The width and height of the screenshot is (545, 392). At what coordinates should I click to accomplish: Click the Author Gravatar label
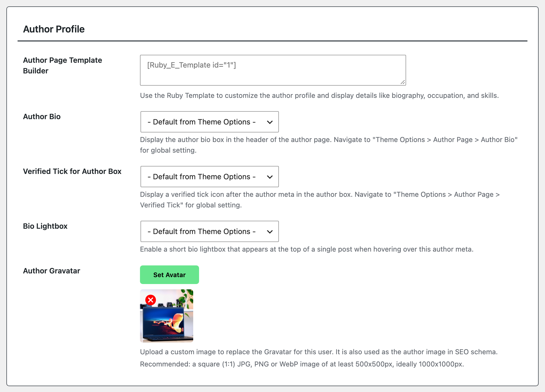coord(52,271)
